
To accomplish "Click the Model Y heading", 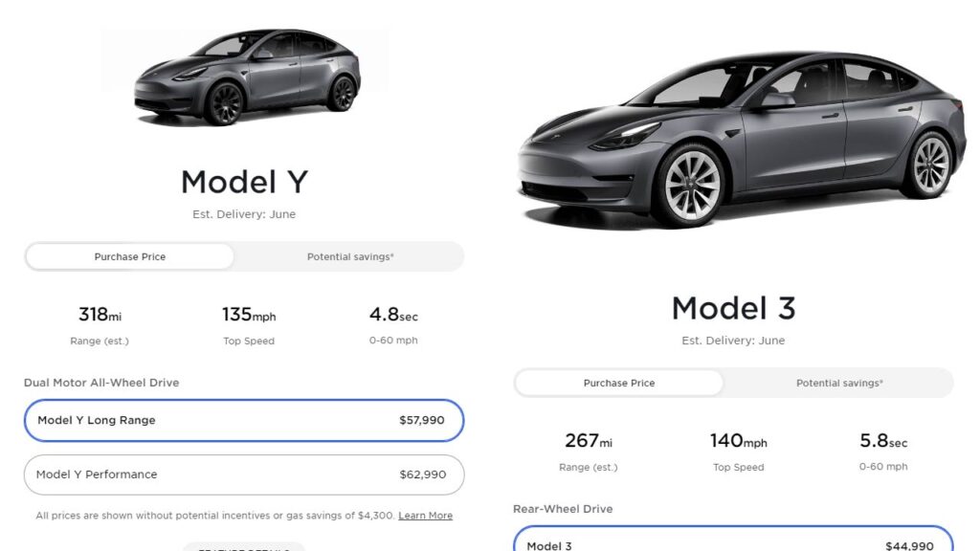I will [x=244, y=182].
